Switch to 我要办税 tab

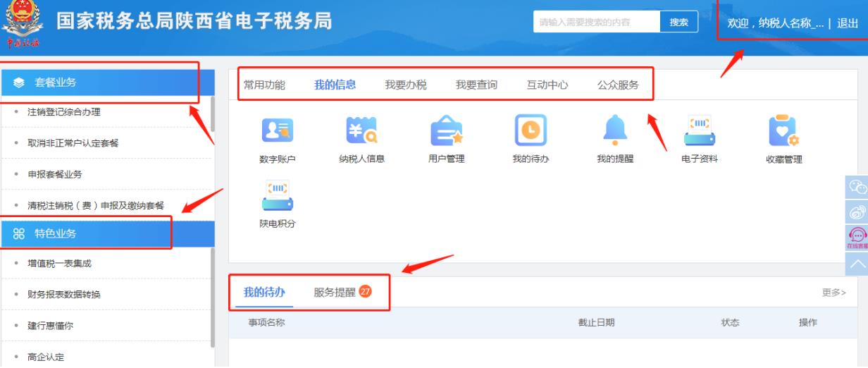406,85
